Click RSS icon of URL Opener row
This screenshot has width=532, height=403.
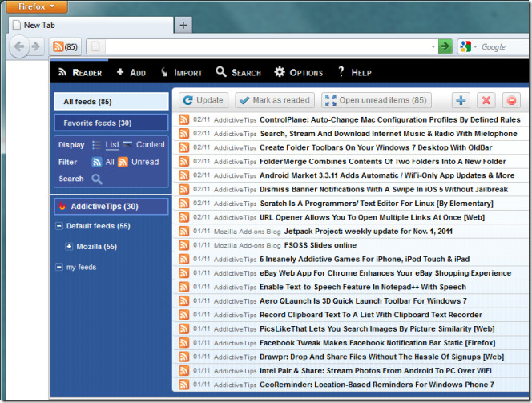(x=184, y=217)
